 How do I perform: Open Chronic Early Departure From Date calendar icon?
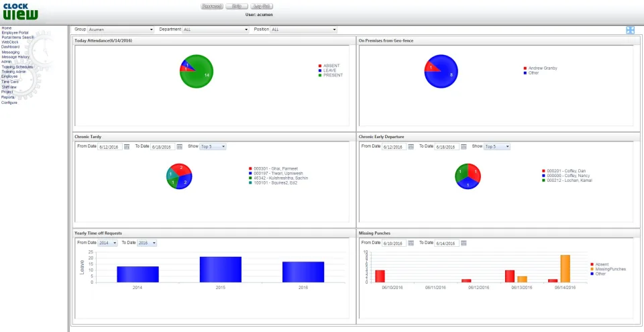(411, 147)
